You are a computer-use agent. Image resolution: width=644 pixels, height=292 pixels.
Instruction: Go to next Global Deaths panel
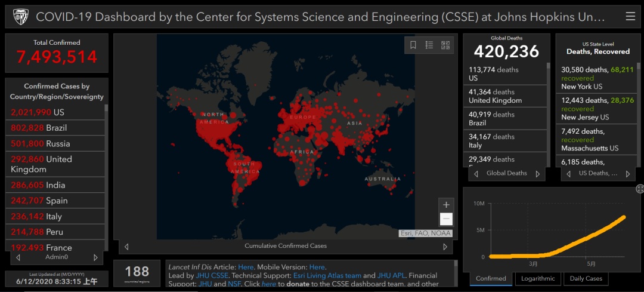click(x=537, y=174)
